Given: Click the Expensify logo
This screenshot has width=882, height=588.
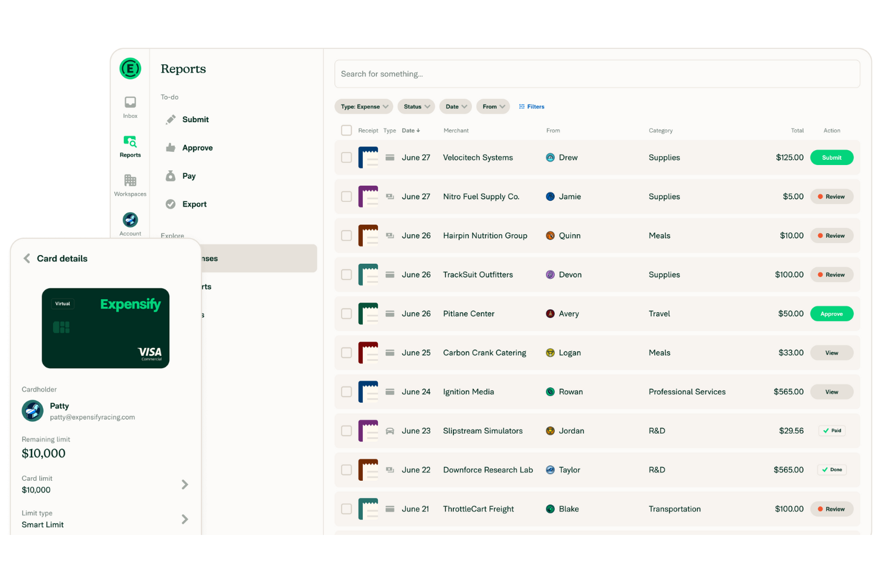Looking at the screenshot, I should 129,69.
